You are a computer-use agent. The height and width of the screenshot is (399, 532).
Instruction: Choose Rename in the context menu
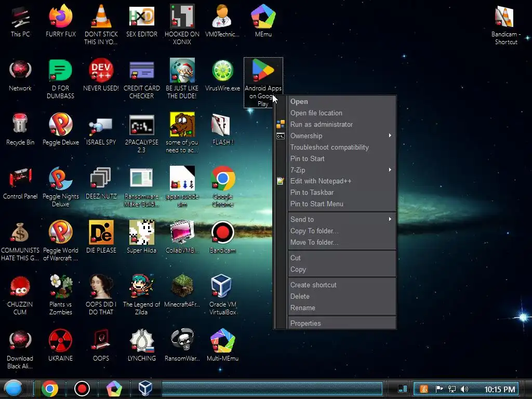342,308
